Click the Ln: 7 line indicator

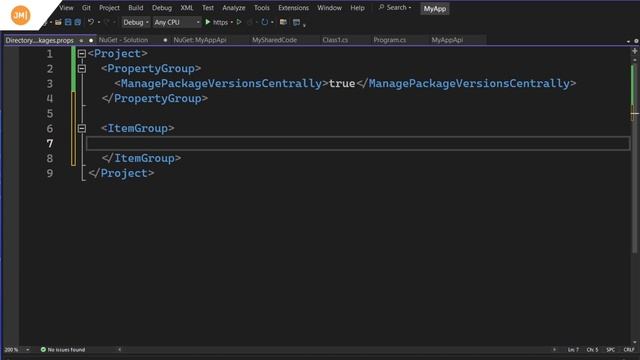click(x=573, y=349)
